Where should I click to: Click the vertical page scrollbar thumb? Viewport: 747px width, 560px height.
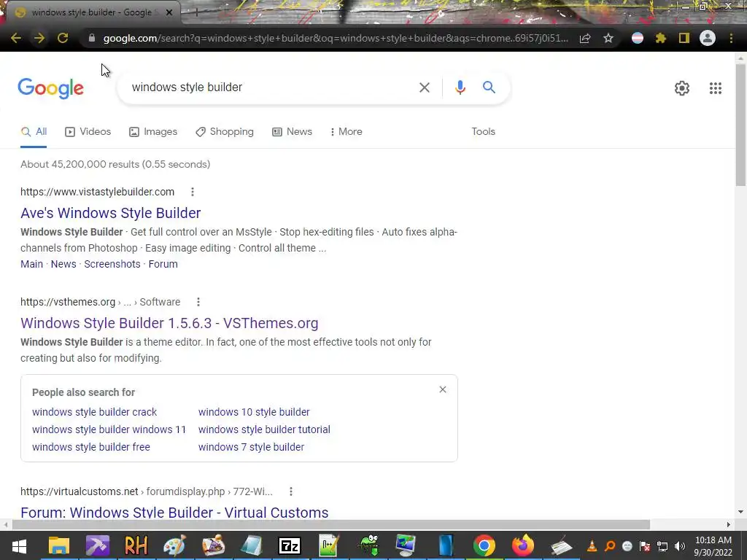click(x=740, y=125)
